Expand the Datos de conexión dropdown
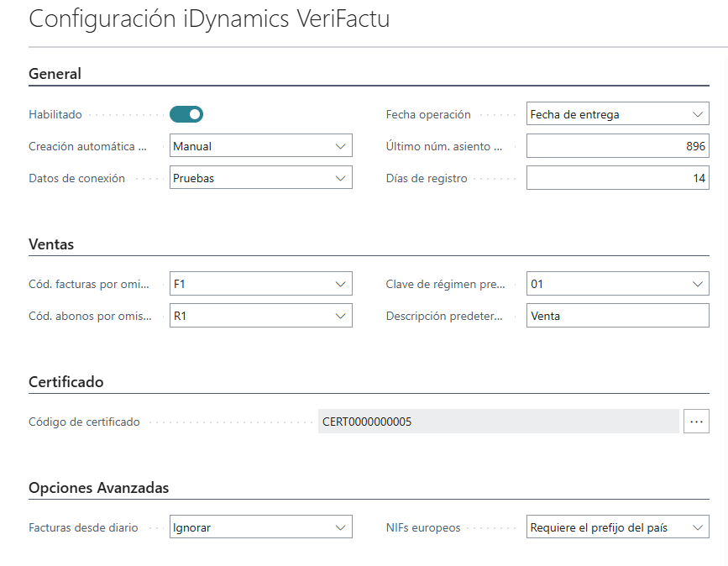 click(260, 178)
